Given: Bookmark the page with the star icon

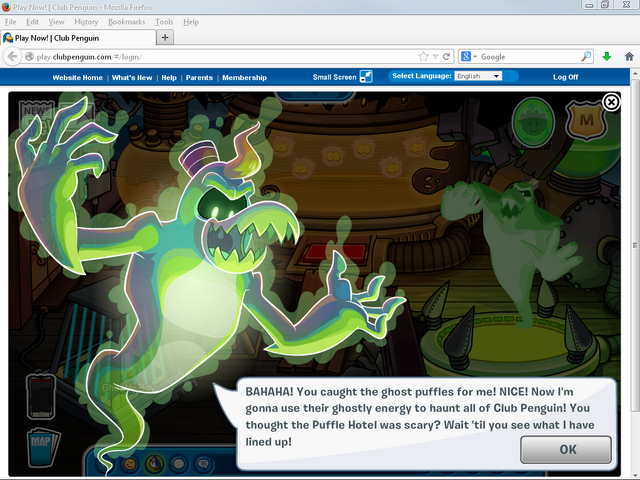Looking at the screenshot, I should [x=423, y=57].
